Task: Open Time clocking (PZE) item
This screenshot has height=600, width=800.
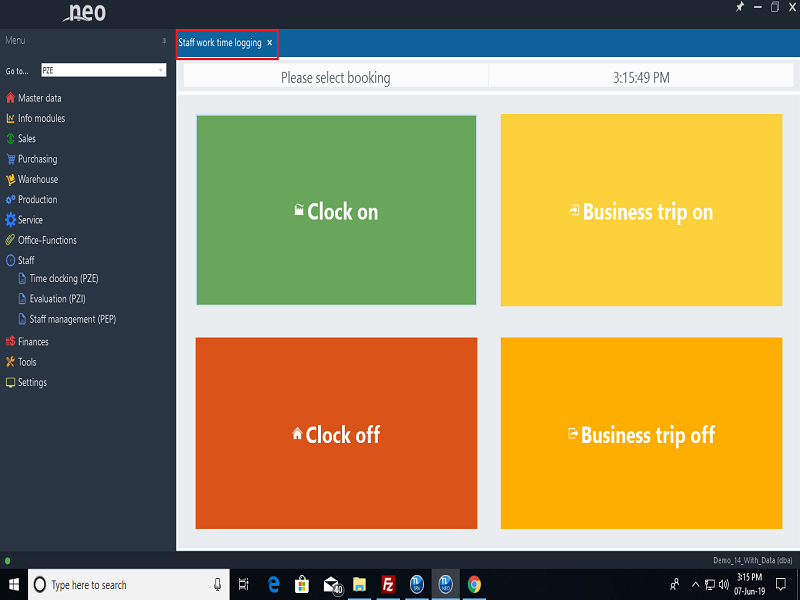Action: [x=63, y=279]
